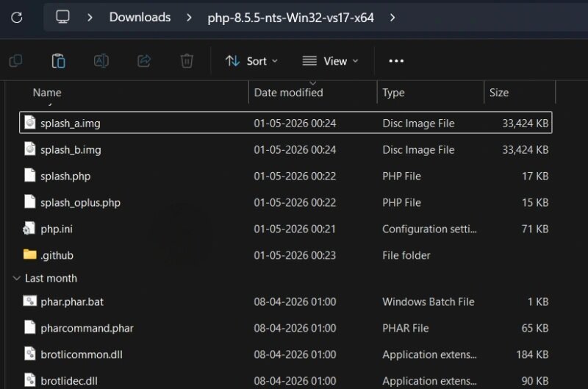Click the Share icon in toolbar
588x389 pixels.
click(x=144, y=61)
